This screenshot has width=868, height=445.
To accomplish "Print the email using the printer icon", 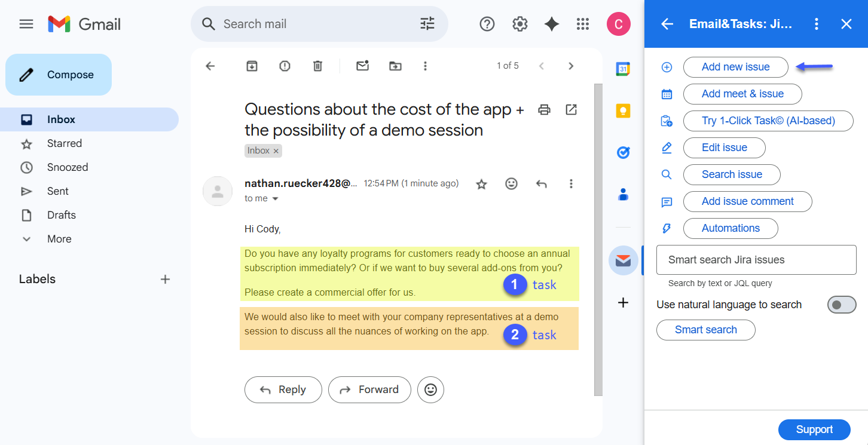I will (544, 109).
